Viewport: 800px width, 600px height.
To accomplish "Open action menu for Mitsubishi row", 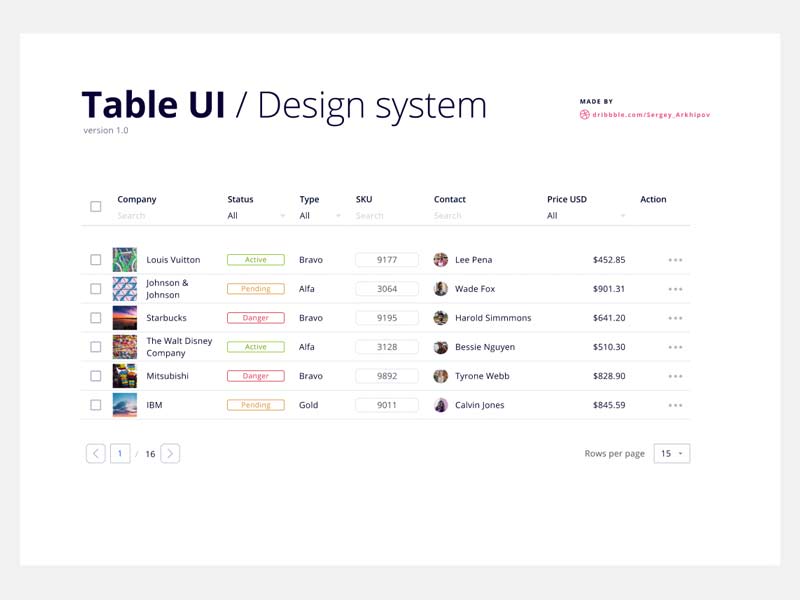I will [x=675, y=377].
